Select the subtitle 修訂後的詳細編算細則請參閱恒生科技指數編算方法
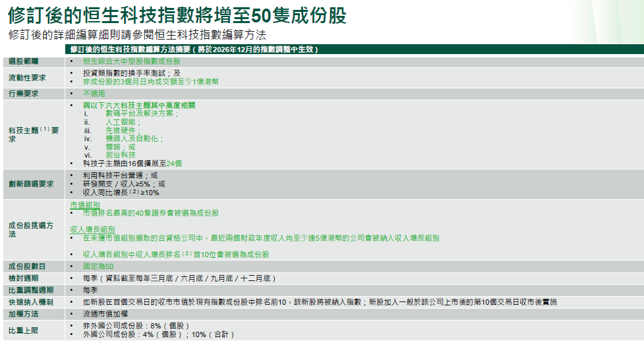The width and height of the screenshot is (644, 341). coord(137,34)
